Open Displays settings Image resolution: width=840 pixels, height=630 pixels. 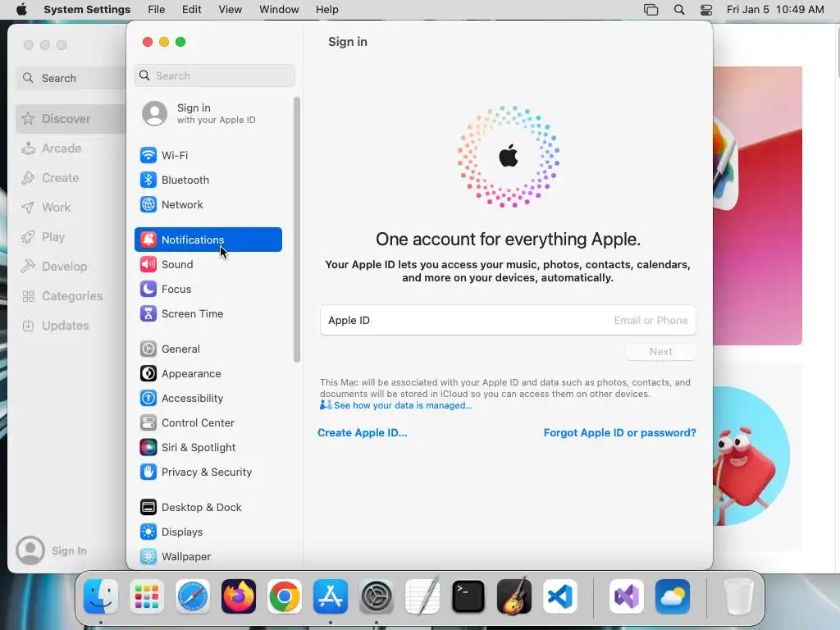[208, 532]
